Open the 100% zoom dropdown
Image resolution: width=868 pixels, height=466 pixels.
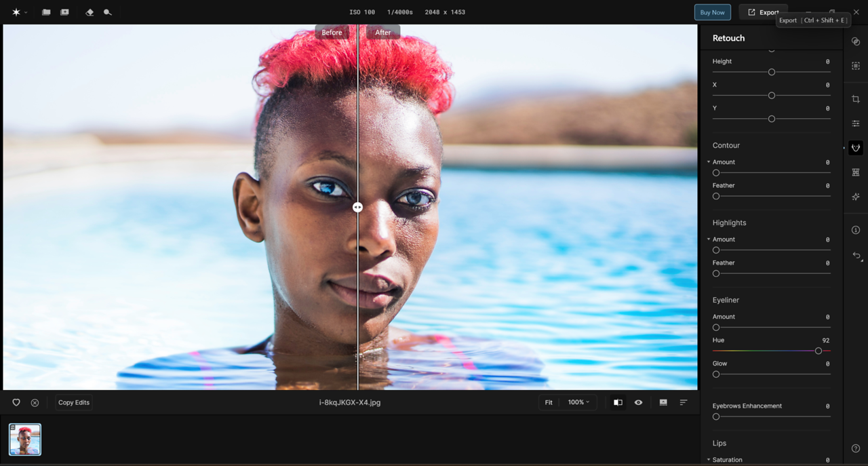pos(578,402)
